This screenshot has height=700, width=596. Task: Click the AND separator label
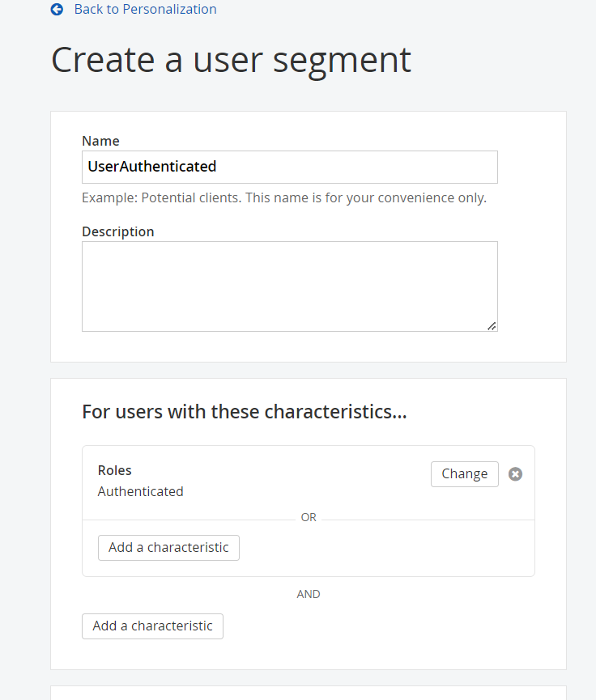coord(309,594)
